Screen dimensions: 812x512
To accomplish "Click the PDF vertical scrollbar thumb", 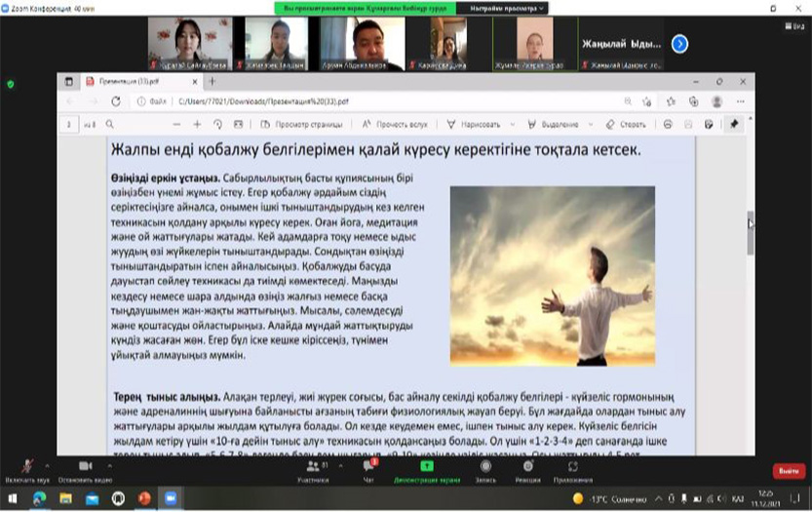I will 749,232.
